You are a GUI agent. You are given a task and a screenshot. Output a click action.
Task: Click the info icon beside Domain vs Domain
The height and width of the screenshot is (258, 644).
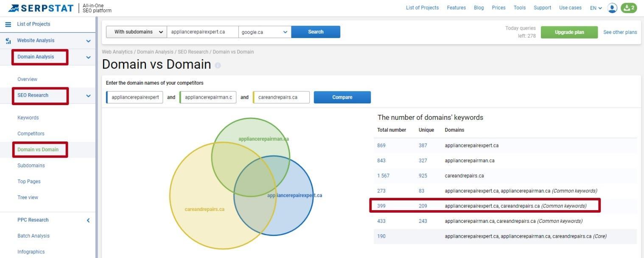coord(218,65)
